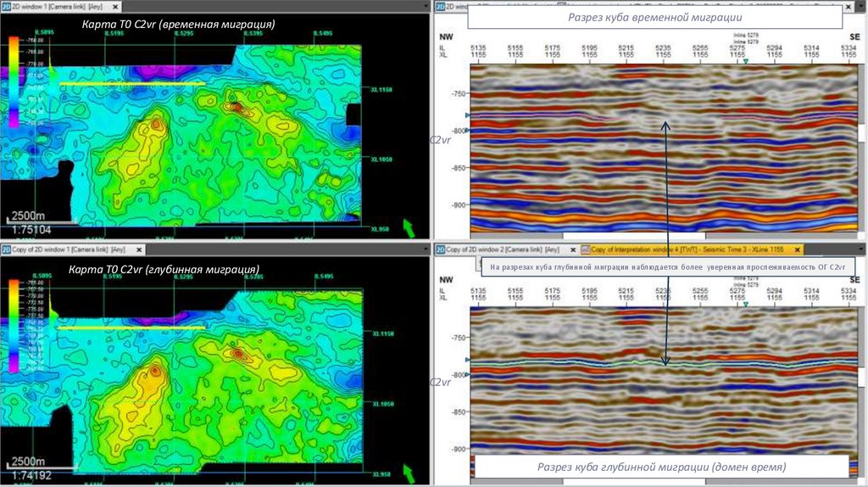Image resolution: width=868 pixels, height=487 pixels.
Task: Click the 'SE' direction label on the top section
Action: [x=854, y=37]
